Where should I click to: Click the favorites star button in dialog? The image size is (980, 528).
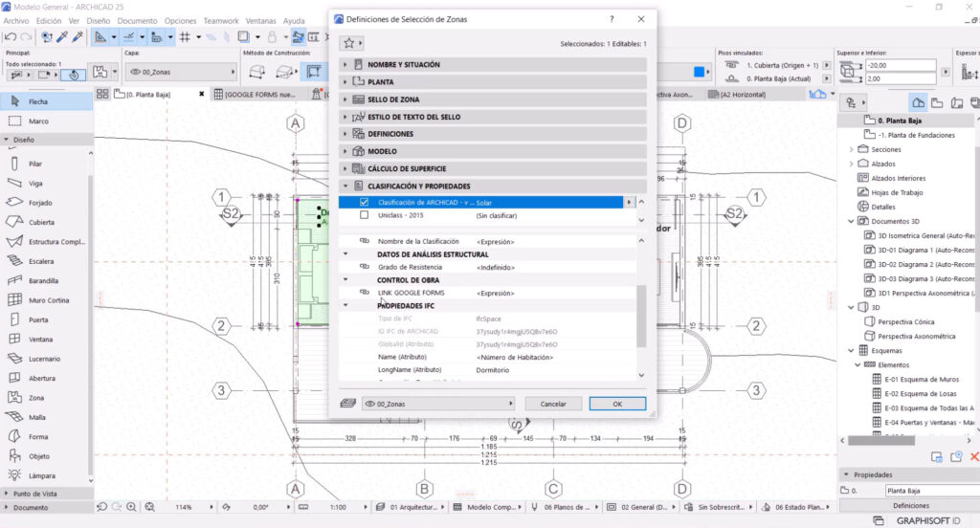(x=351, y=43)
